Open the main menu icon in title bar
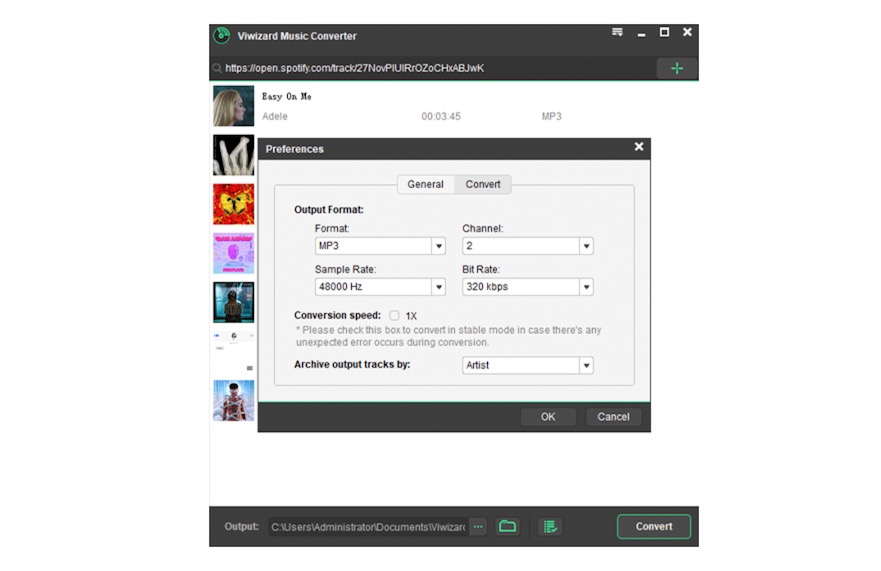The height and width of the screenshot is (571, 881). pyautogui.click(x=617, y=32)
